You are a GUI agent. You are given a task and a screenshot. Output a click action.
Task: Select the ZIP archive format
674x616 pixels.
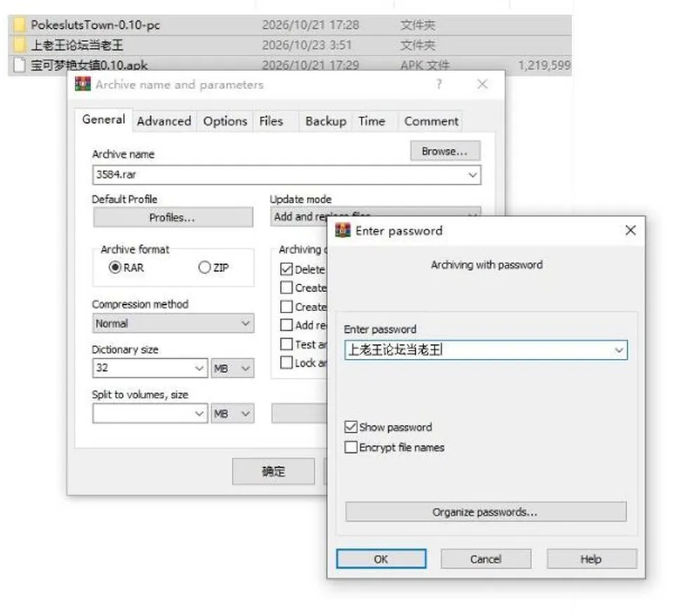pos(204,268)
